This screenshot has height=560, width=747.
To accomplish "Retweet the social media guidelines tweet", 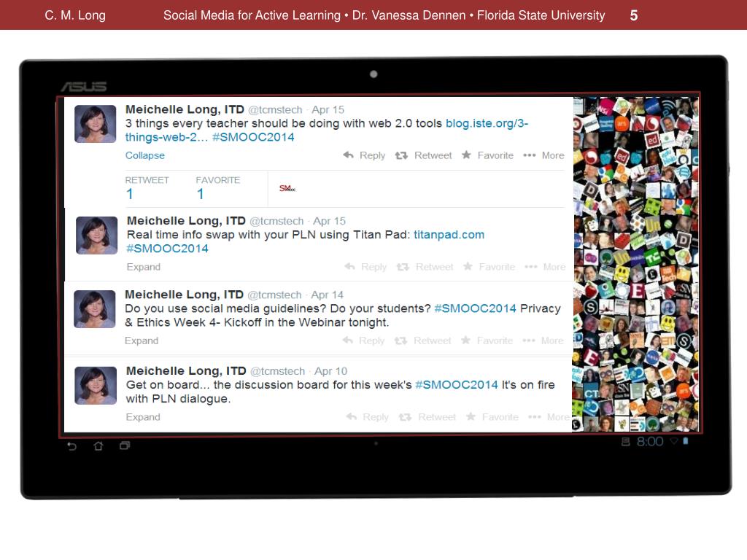I will click(x=422, y=341).
